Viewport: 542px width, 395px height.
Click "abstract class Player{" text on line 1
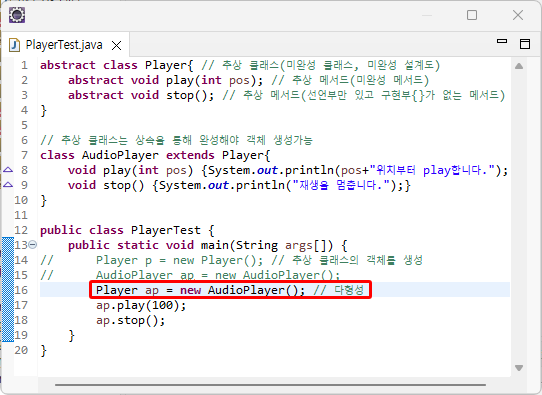click(117, 65)
